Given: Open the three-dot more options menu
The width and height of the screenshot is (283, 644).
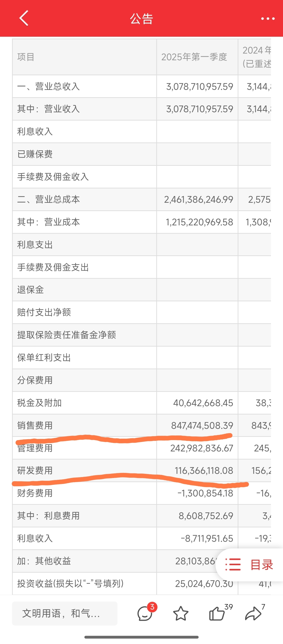Looking at the screenshot, I should (x=268, y=18).
